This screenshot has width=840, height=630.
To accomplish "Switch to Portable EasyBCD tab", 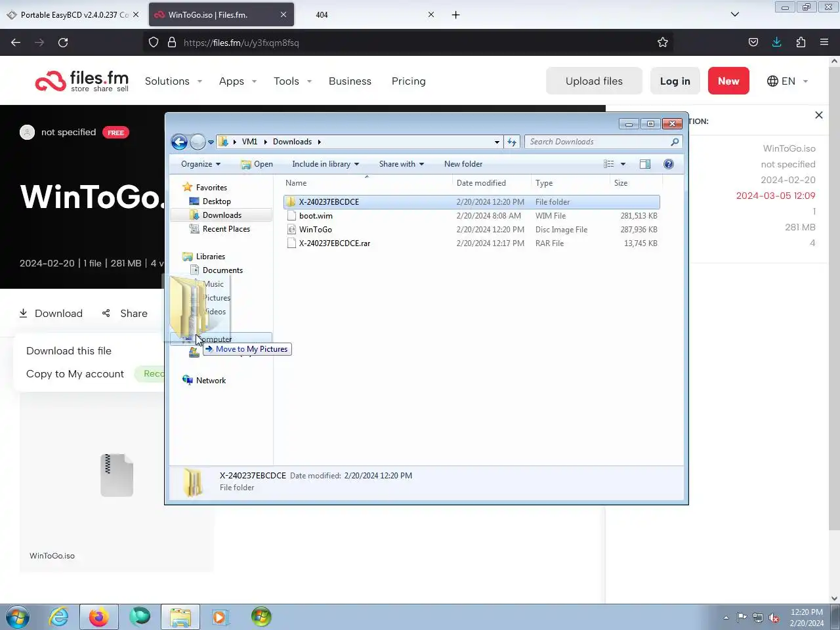I will (x=72, y=14).
